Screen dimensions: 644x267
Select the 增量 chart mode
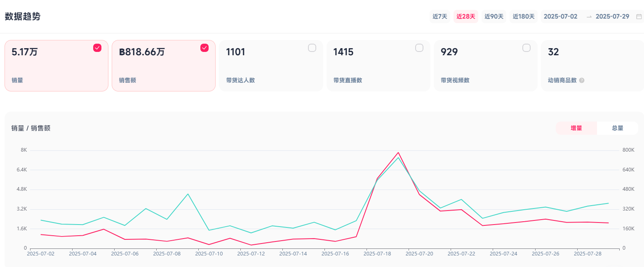576,128
